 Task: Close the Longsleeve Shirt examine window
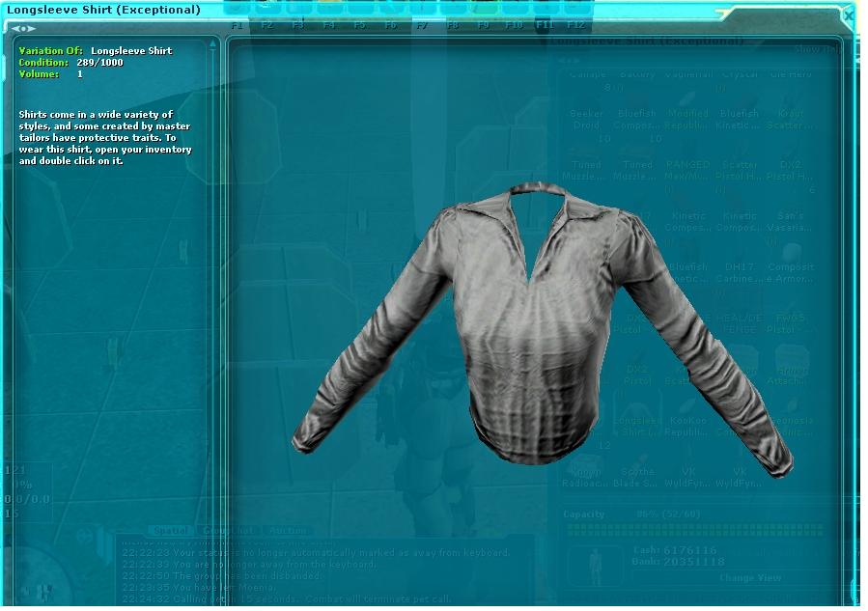click(849, 16)
